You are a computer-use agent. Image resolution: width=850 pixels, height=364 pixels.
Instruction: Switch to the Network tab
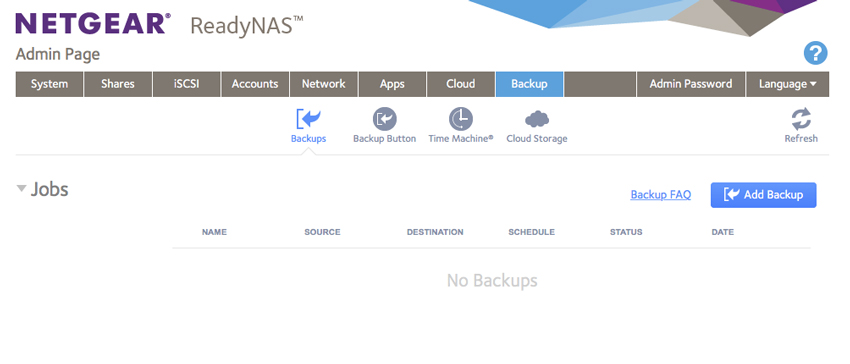coord(324,84)
